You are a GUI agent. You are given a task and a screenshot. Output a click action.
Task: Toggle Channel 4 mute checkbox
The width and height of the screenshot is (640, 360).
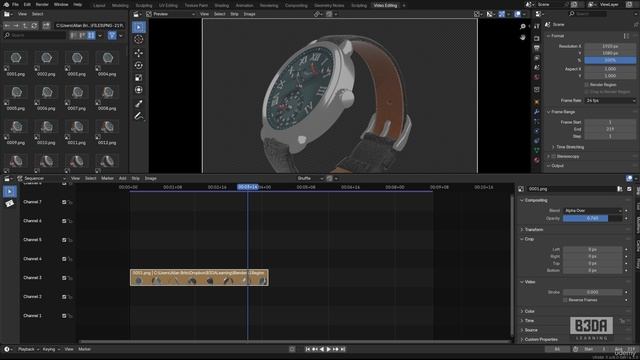click(64, 259)
